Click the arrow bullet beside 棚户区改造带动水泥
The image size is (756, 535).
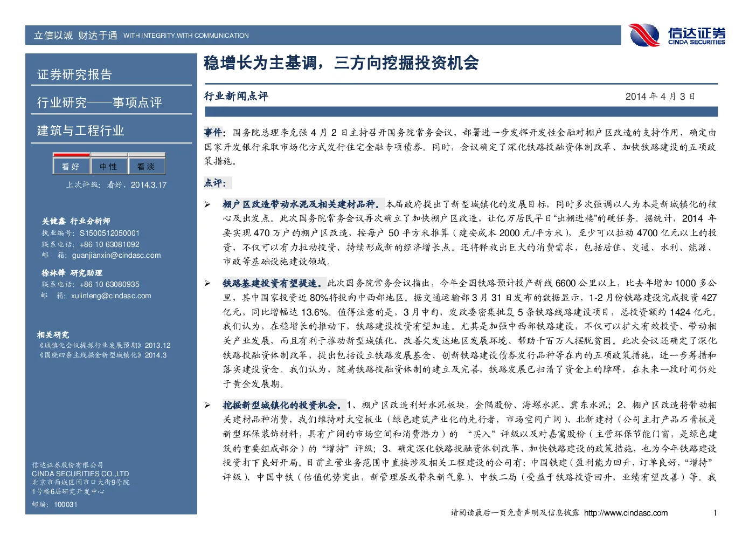click(x=207, y=204)
